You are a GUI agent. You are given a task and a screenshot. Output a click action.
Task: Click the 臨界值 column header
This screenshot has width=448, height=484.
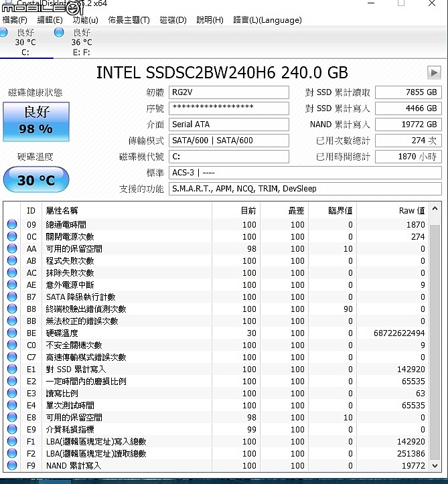pos(333,210)
